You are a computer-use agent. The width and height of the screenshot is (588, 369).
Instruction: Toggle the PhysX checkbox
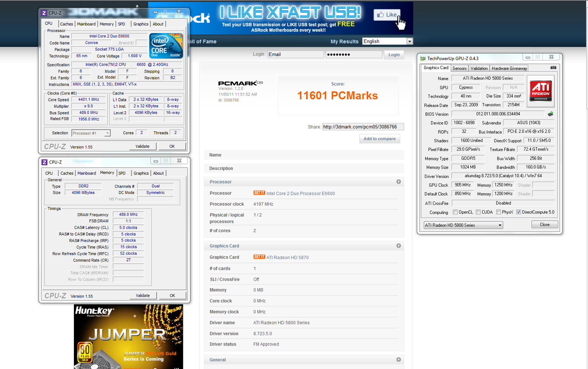[498, 212]
